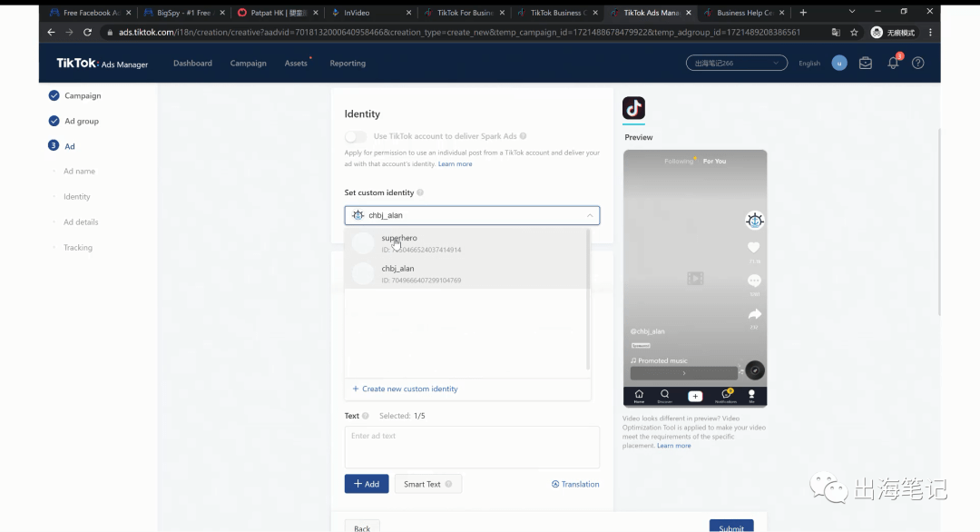
Task: Enable Use TikTok account for Spark Ads
Action: (355, 136)
